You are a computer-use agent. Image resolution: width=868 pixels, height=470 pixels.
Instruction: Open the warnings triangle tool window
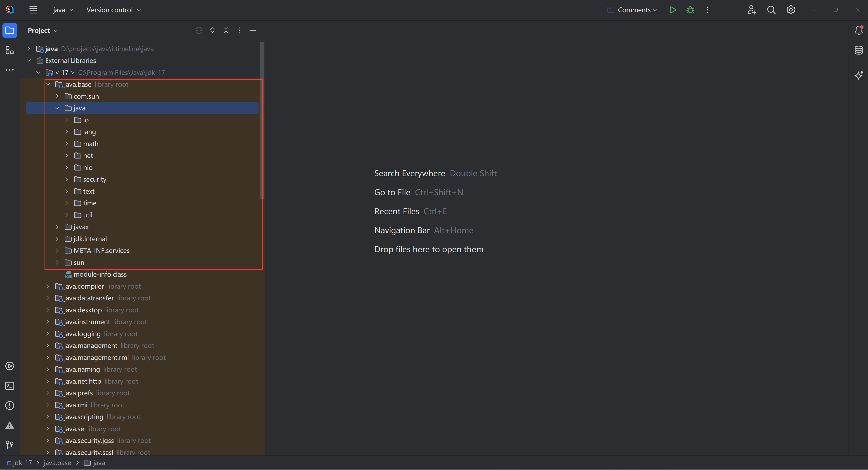pyautogui.click(x=10, y=425)
